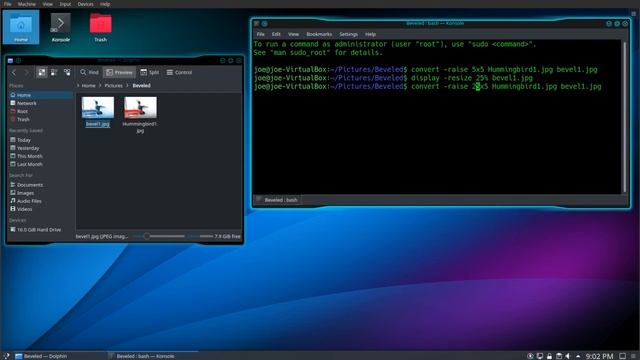Launch Konsole from the desktop shortcut
Viewport: 640px width, 360px height.
60,27
